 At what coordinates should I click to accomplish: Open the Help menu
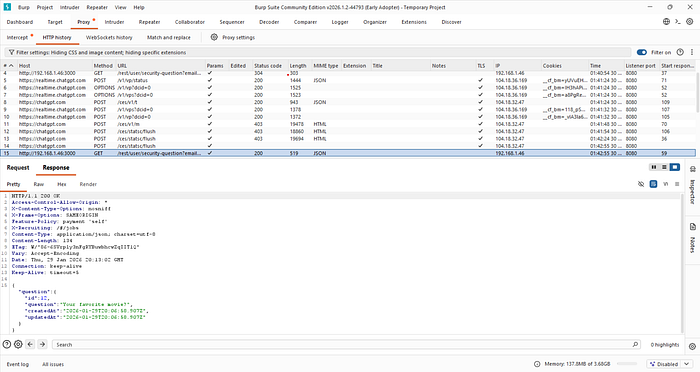tap(139, 7)
